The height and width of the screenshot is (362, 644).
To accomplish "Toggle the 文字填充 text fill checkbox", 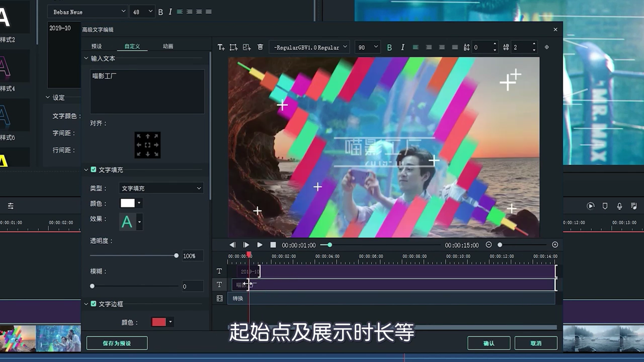I will tap(93, 169).
